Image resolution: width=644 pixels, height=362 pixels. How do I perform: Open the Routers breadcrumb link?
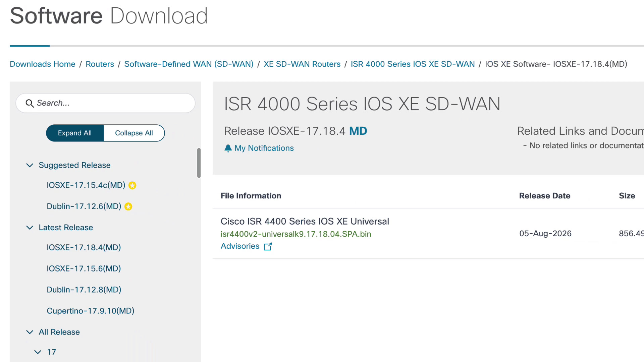click(100, 64)
